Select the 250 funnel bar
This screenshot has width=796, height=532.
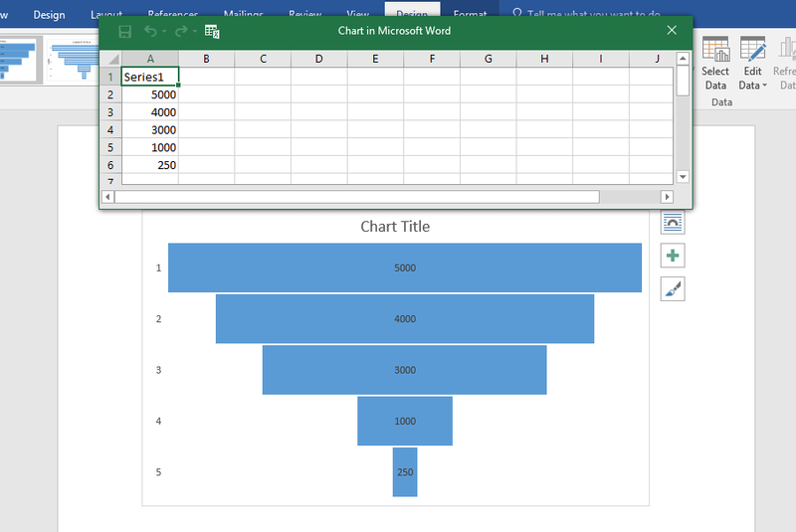(x=405, y=472)
